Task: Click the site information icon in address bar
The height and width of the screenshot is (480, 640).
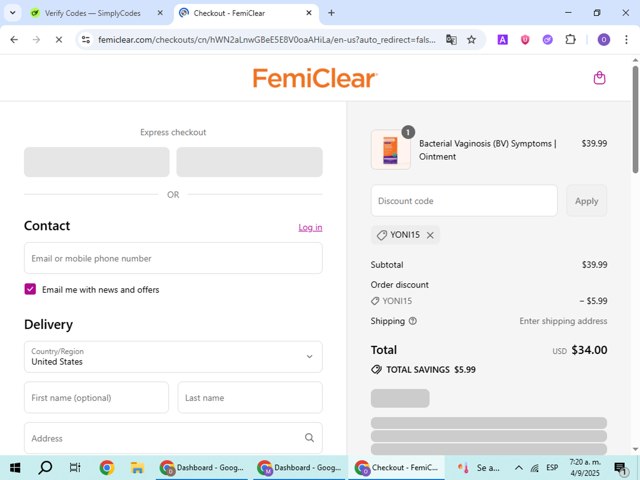Action: [x=86, y=40]
